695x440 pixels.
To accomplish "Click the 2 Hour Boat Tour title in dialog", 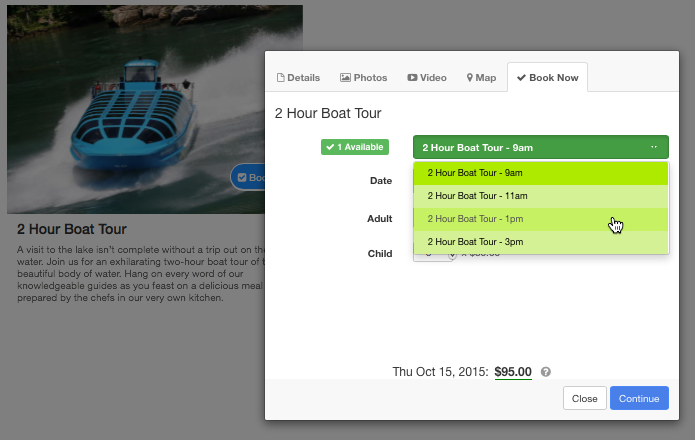I will point(328,113).
